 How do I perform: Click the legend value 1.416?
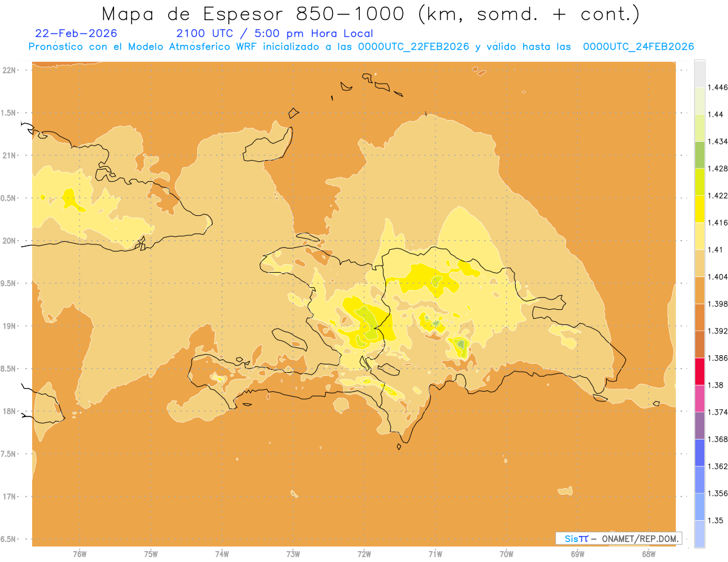pyautogui.click(x=718, y=222)
